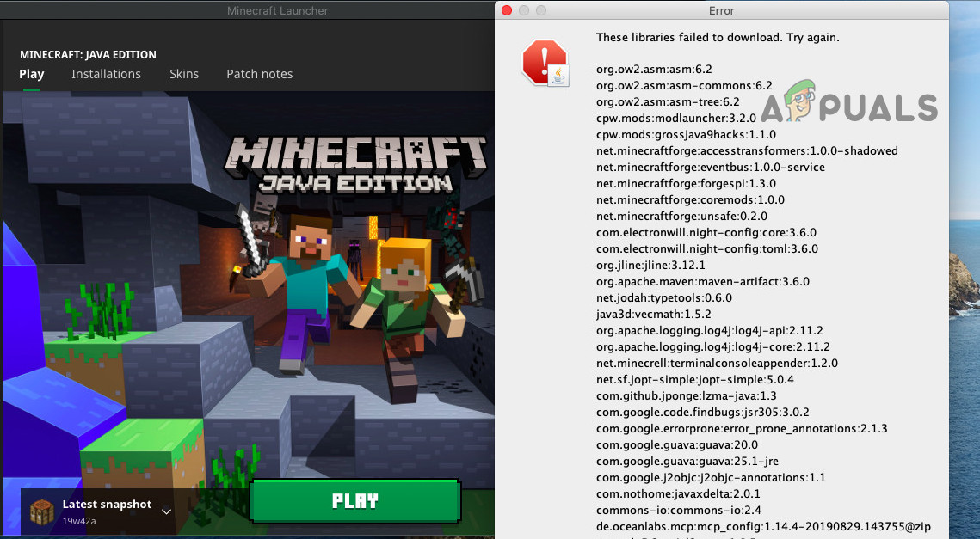
Task: Select the net.jodah:typetools:0.6.0 line
Action: click(663, 298)
